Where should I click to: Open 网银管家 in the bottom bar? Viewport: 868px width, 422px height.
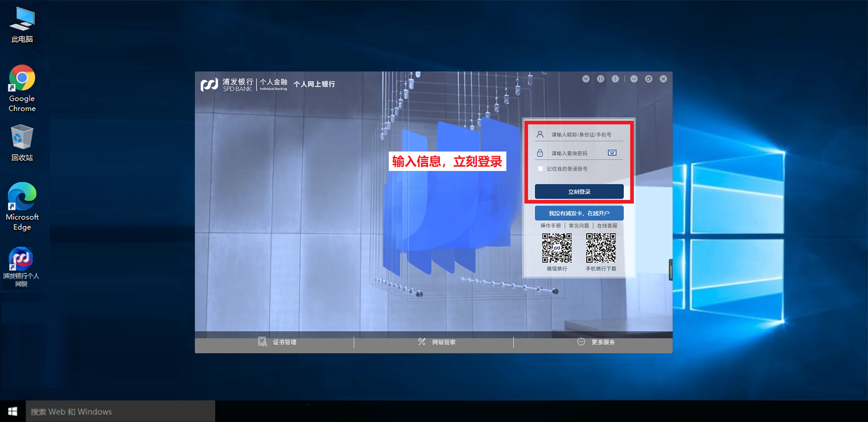[437, 342]
